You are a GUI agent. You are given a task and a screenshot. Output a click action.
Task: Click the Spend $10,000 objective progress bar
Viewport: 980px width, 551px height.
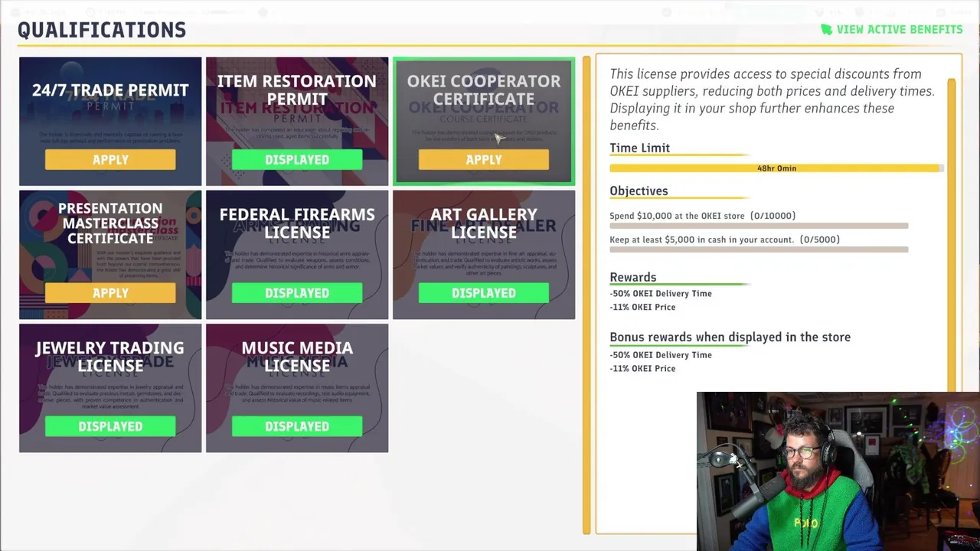(x=759, y=226)
